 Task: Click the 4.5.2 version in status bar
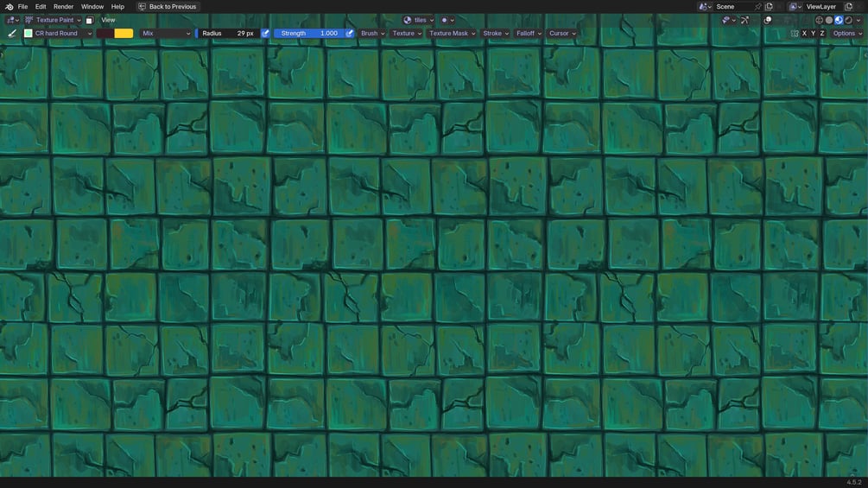tap(854, 483)
